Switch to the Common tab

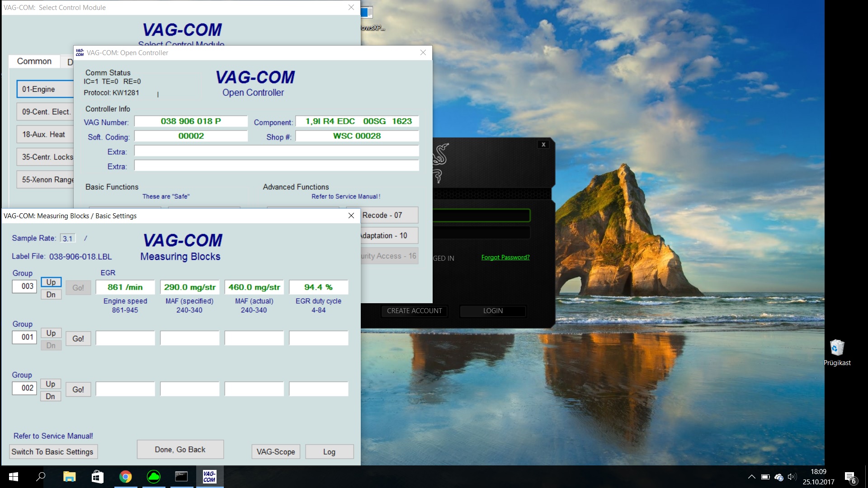(x=34, y=61)
